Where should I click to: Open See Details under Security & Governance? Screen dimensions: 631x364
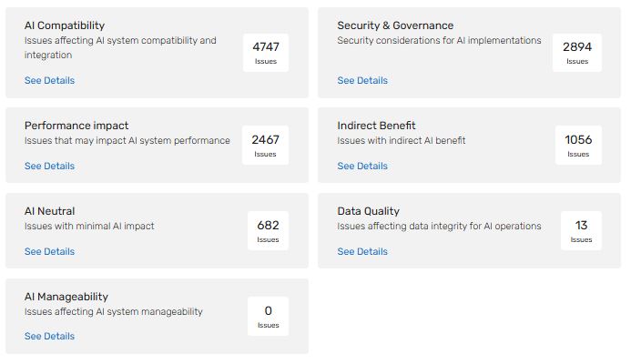[362, 81]
